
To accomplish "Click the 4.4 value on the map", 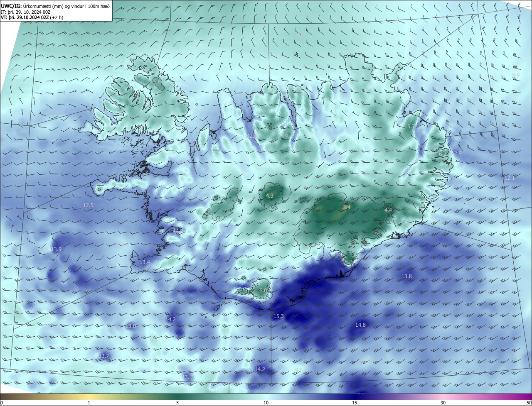I will 388,210.
